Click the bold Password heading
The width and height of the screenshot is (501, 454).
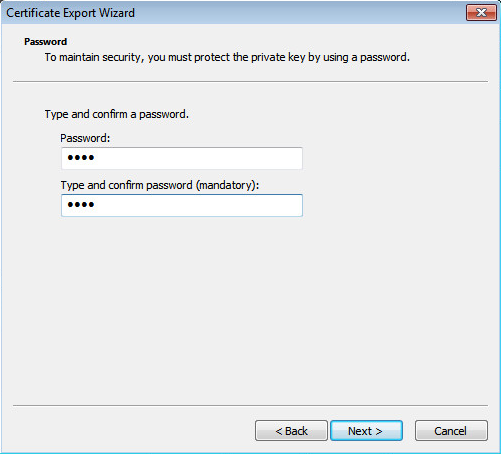46,42
